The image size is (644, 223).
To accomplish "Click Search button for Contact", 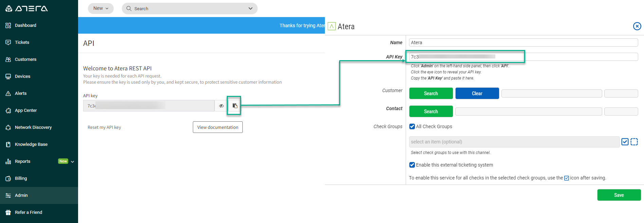I will point(431,112).
